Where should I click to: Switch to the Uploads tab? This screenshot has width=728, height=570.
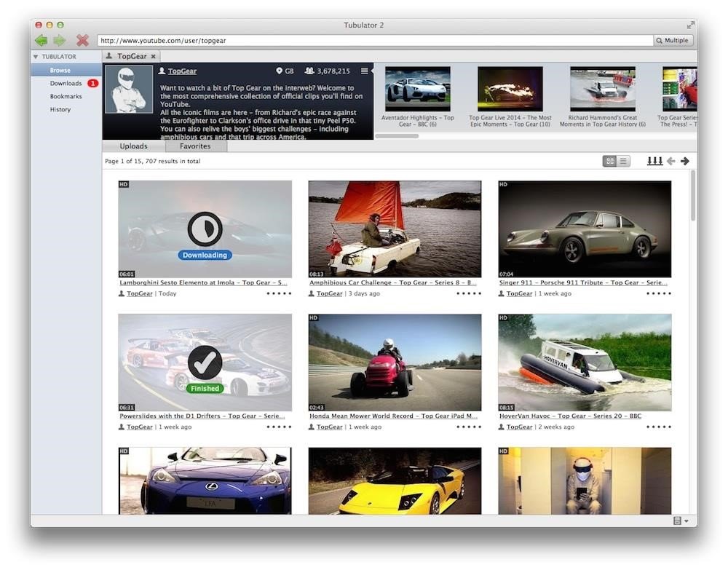click(x=134, y=146)
